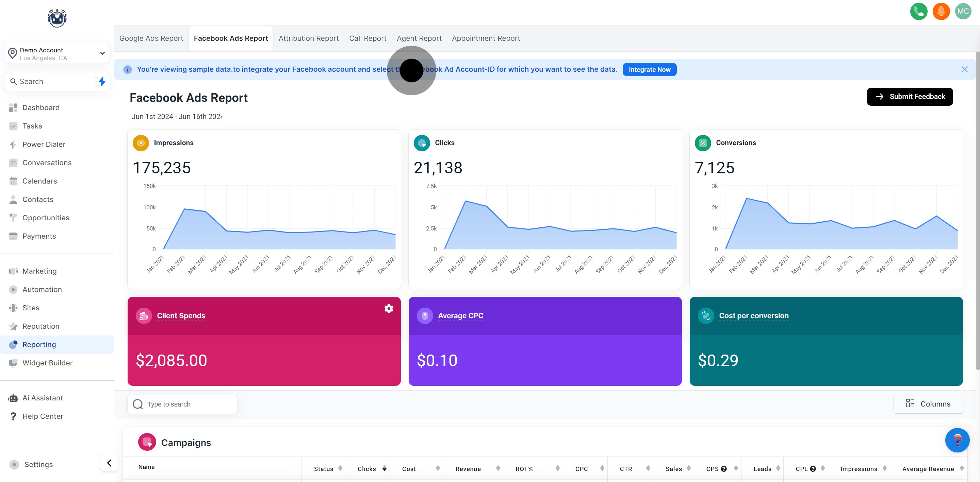Open notifications via the orange bell icon
980x482 pixels.
(941, 12)
